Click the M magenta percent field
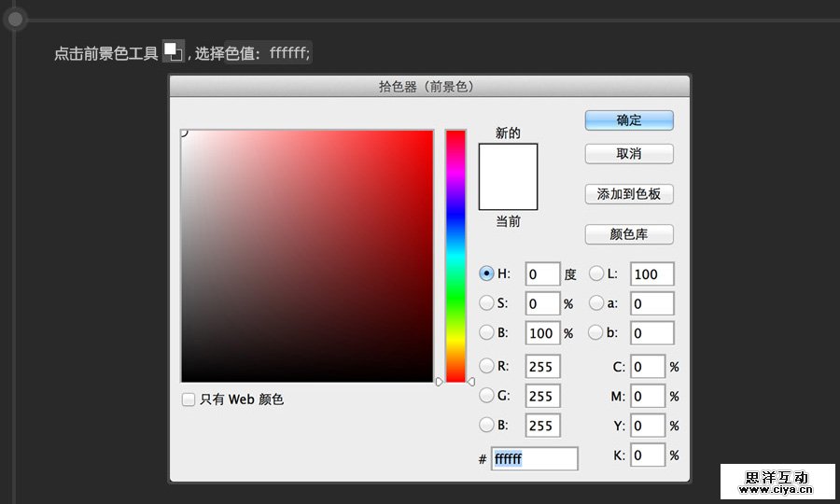This screenshot has width=840, height=504. pos(648,396)
